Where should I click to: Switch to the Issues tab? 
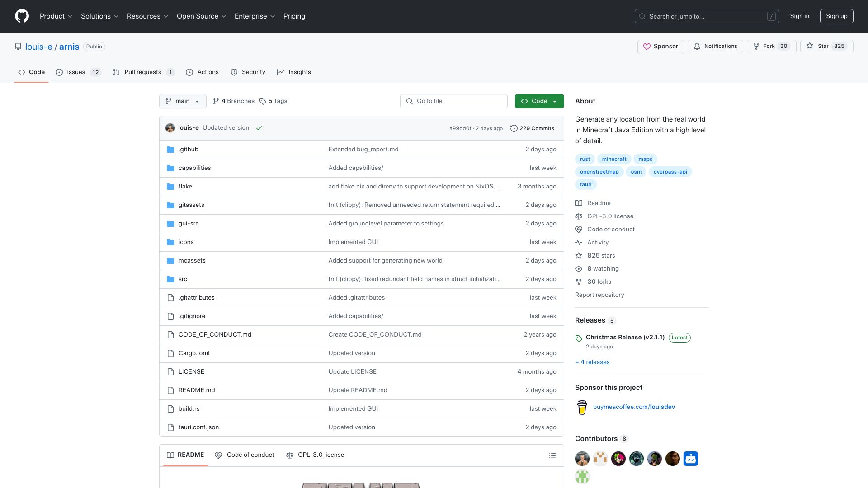(x=79, y=72)
